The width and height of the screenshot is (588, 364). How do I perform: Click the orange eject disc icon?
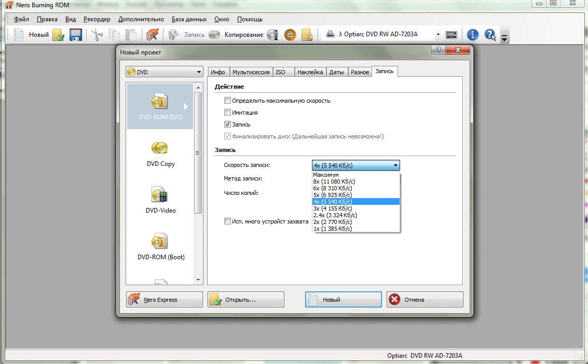tap(290, 34)
